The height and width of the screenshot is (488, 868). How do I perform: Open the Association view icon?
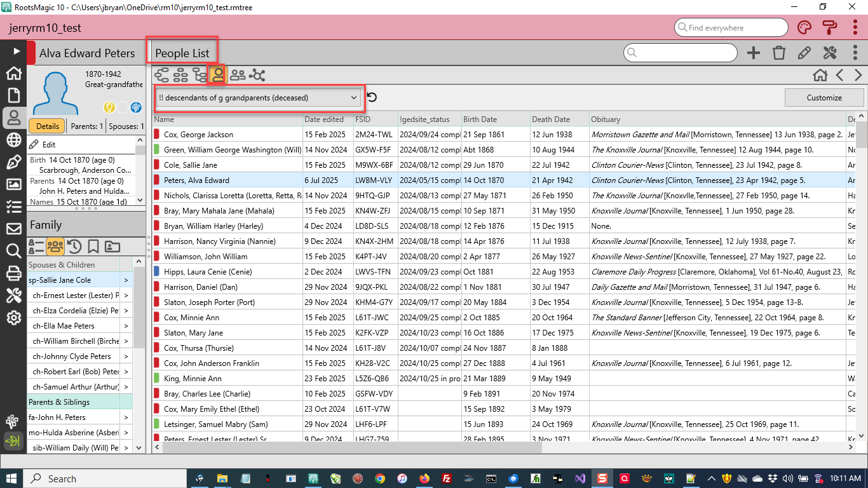pos(257,76)
